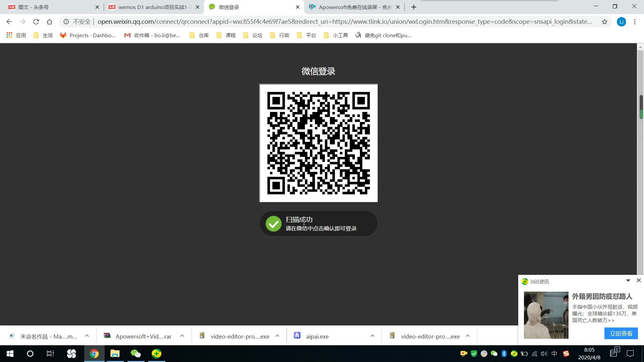The width and height of the screenshot is (644, 362).
Task: Open a new browser tab
Action: [x=414, y=7]
